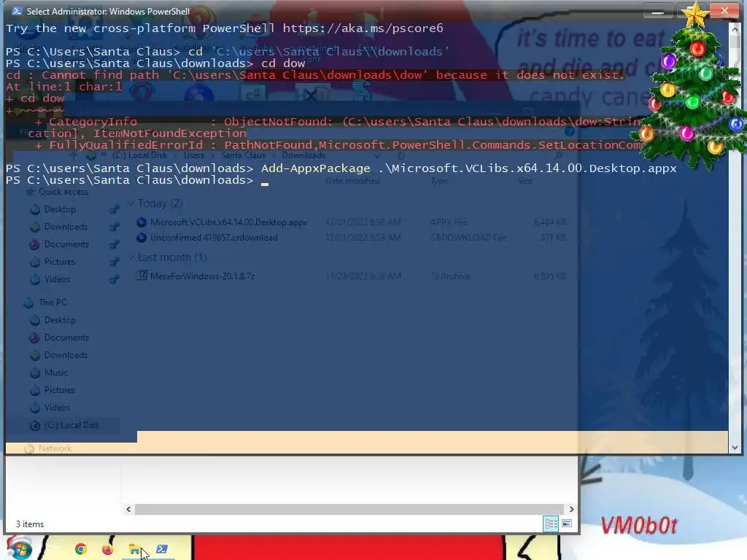Open the Start menu button with Santa hat

(19, 548)
